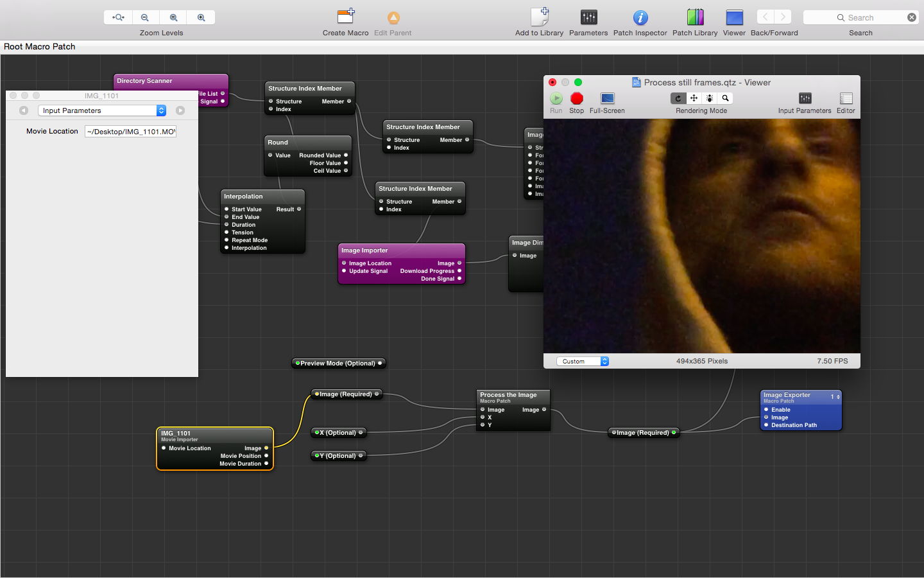This screenshot has width=924, height=578.
Task: Open the Editor from the Viewer toolbar
Action: (x=846, y=98)
